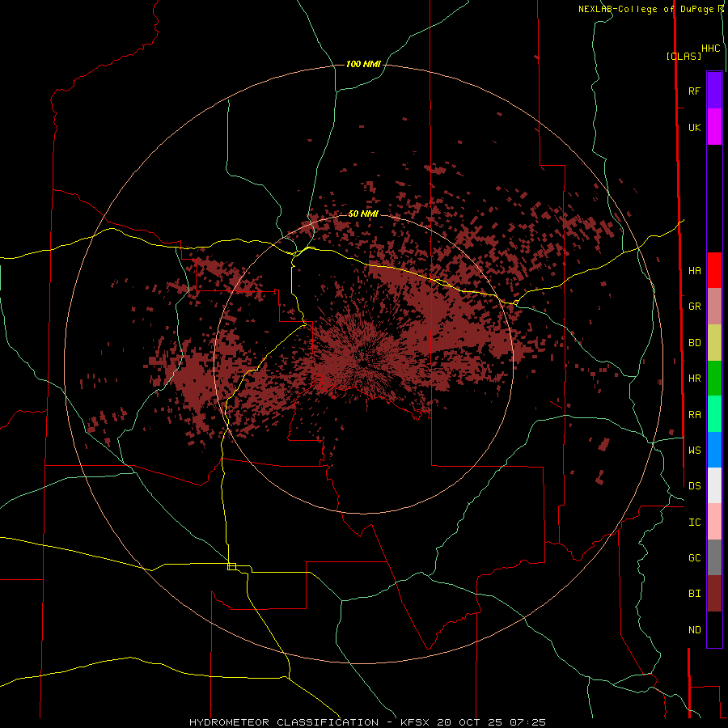Click the GC legend label

pos(694,557)
